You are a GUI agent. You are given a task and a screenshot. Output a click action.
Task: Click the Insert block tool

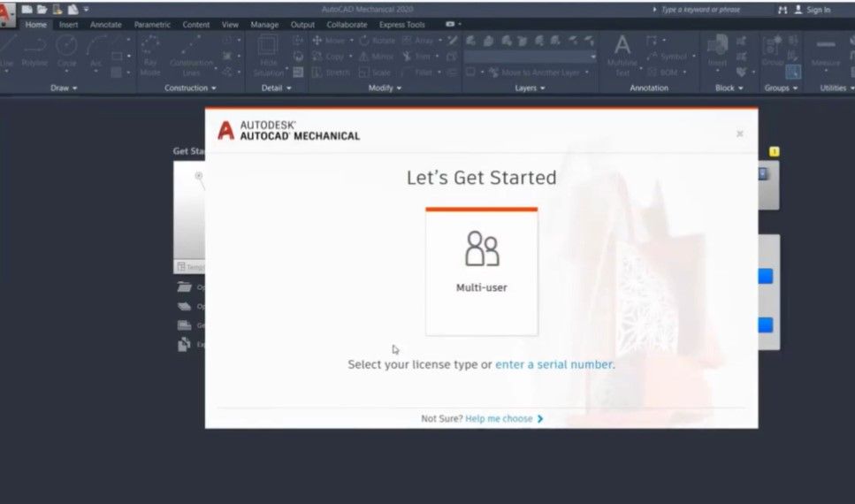pos(718,52)
